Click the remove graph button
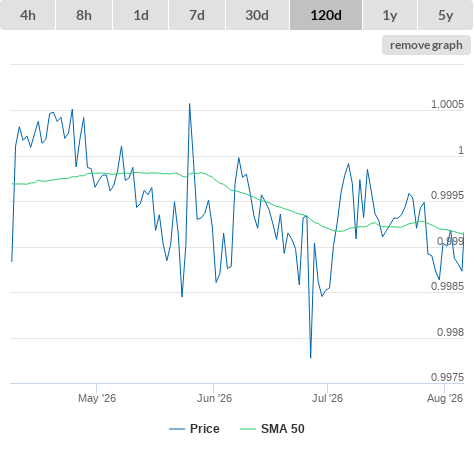This screenshot has width=474, height=455. point(426,45)
